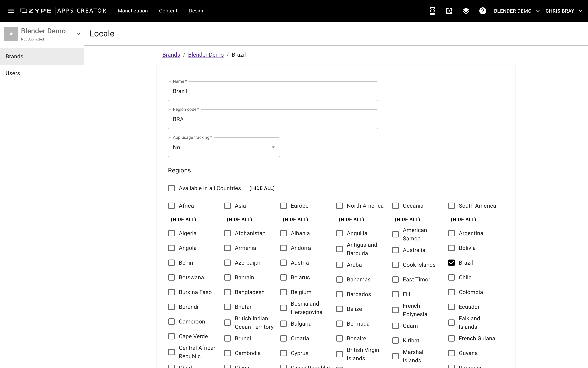588x368 pixels.
Task: Check the Bahamas checkbox
Action: coord(339,279)
